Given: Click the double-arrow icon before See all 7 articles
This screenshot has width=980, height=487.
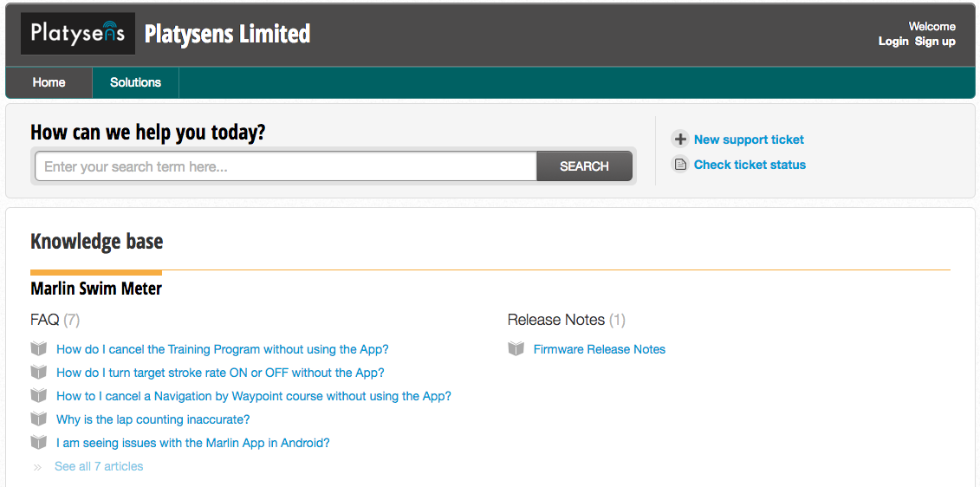Looking at the screenshot, I should click(37, 467).
